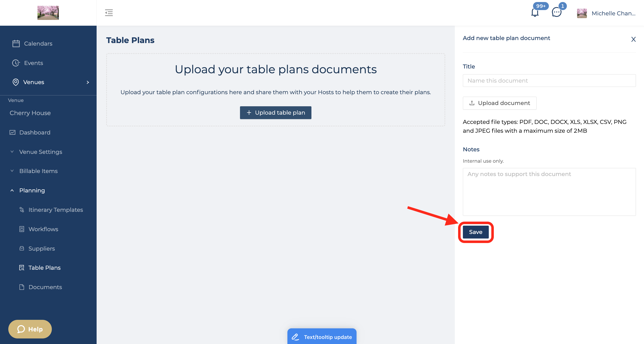Expand the Venues submenu arrow
Screen dimensions: 644x344
pos(88,82)
